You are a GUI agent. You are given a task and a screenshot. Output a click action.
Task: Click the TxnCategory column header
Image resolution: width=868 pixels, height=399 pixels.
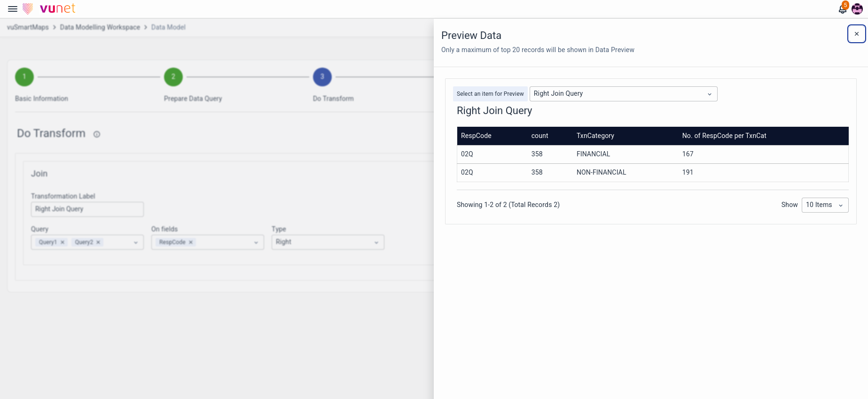(x=595, y=136)
